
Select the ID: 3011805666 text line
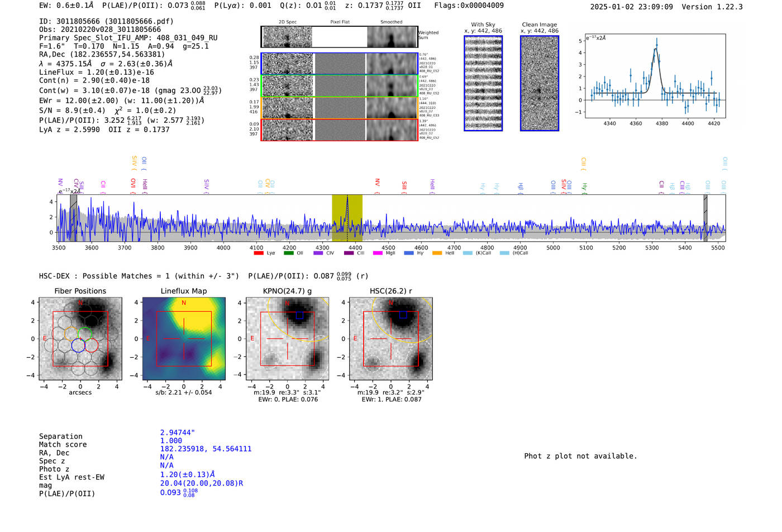coord(106,21)
